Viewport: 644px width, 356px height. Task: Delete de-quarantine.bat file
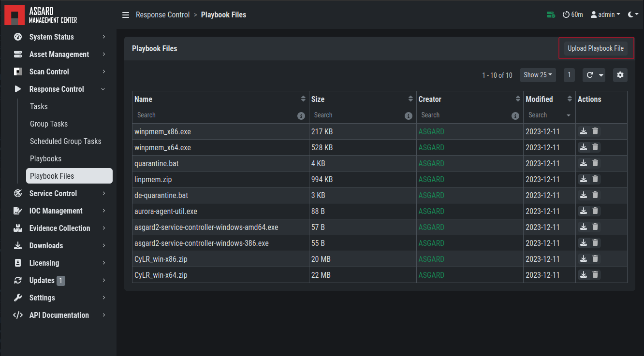point(595,195)
